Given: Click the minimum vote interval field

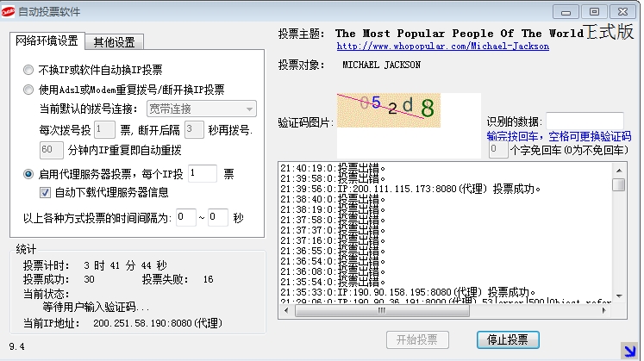Looking at the screenshot, I should click(x=186, y=217).
